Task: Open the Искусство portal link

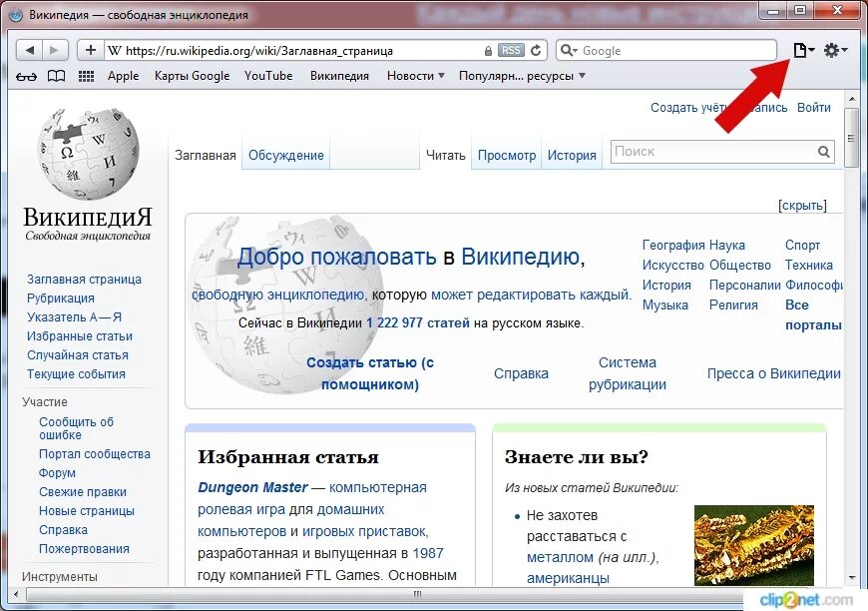Action: [673, 265]
